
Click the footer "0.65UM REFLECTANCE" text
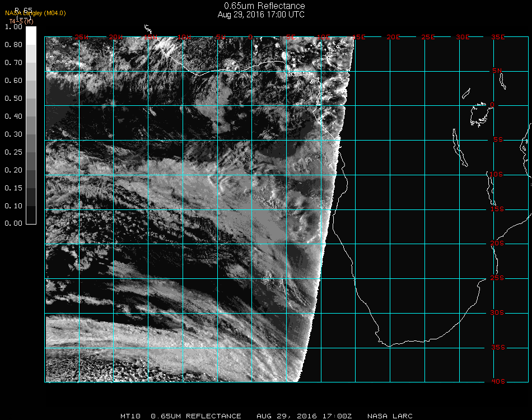tap(196, 416)
